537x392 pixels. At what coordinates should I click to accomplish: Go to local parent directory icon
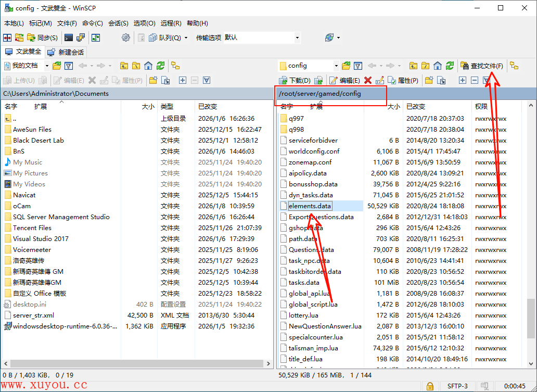tap(124, 66)
